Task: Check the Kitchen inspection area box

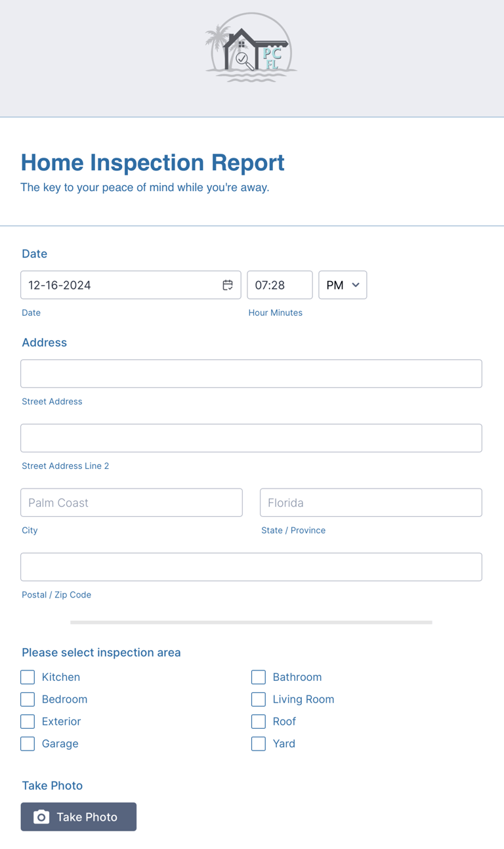Action: pos(28,677)
